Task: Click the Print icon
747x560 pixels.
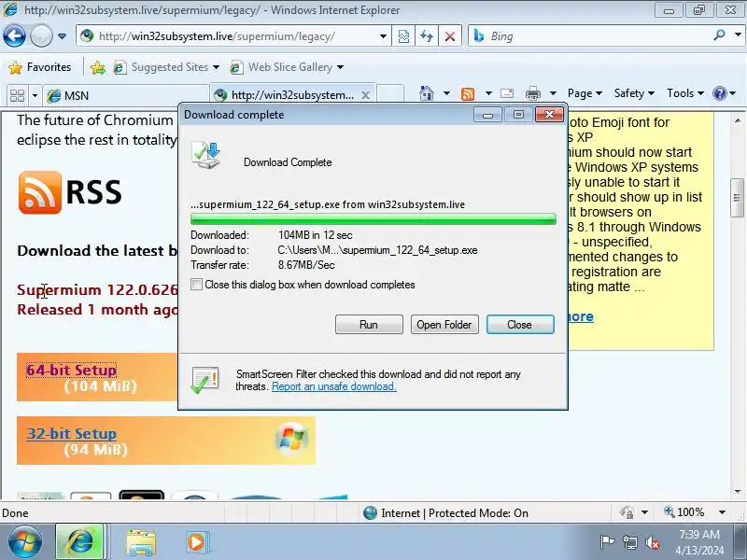Action: (x=533, y=93)
